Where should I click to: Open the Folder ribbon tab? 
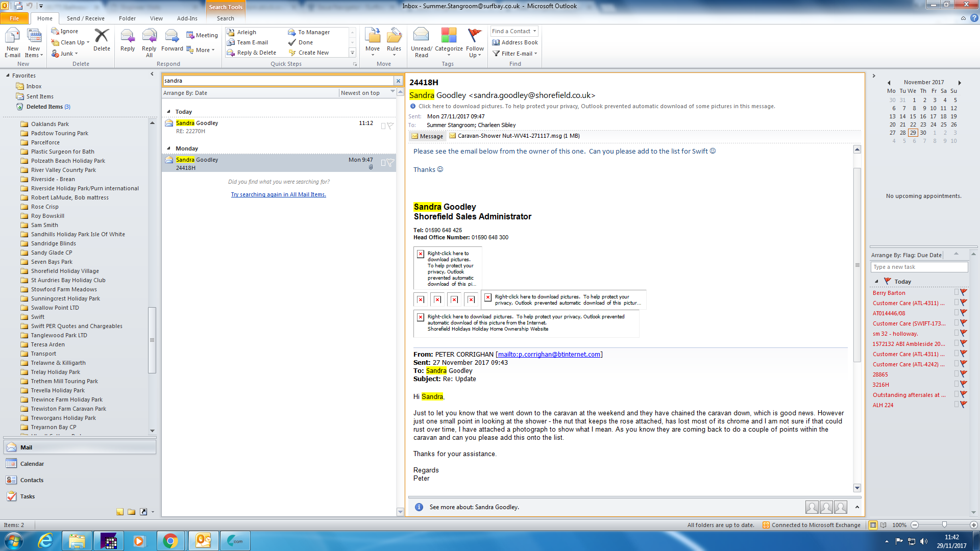click(127, 18)
